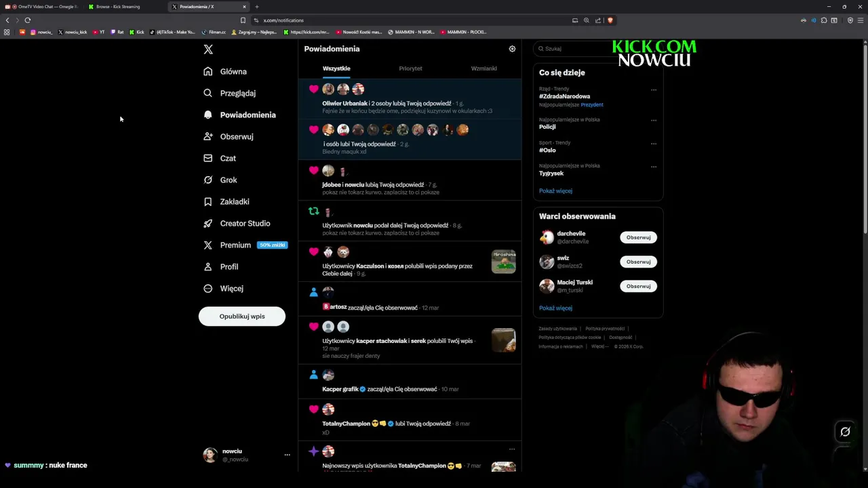Click Brave Shields lion icon
Image resolution: width=868 pixels, height=488 pixels.
(x=610, y=20)
